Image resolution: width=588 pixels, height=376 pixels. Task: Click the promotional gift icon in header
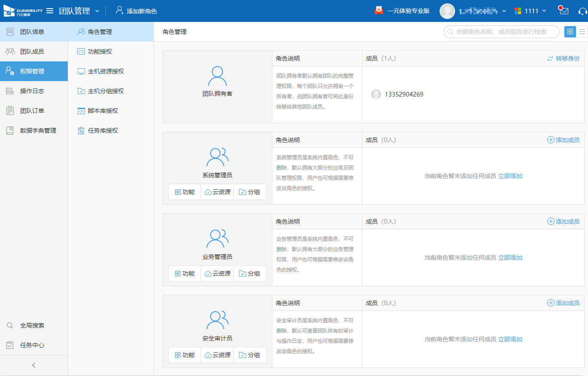point(379,11)
